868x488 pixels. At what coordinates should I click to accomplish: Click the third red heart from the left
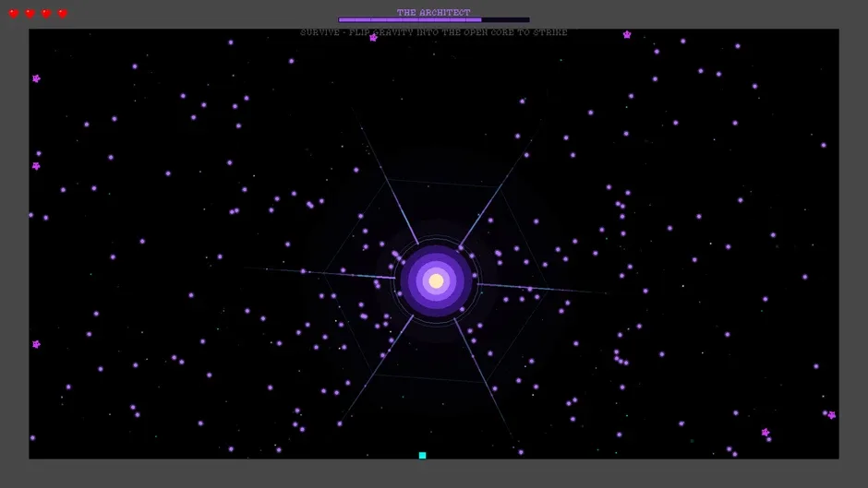tap(46, 13)
